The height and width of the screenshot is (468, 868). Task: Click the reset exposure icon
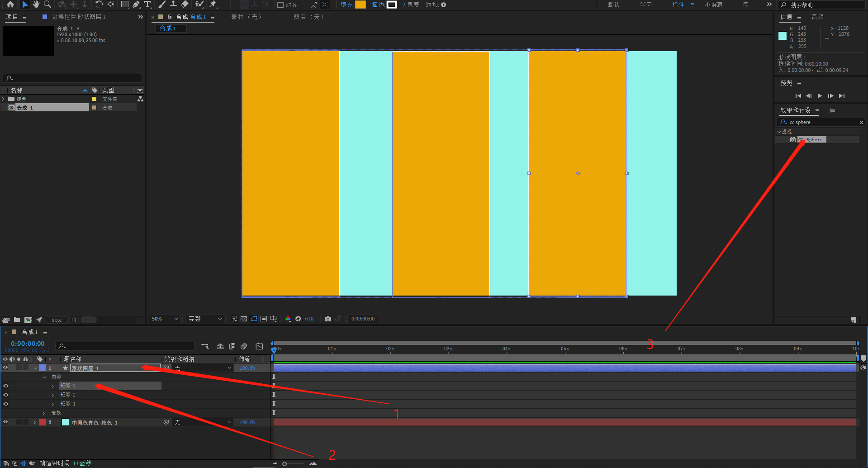(298, 319)
